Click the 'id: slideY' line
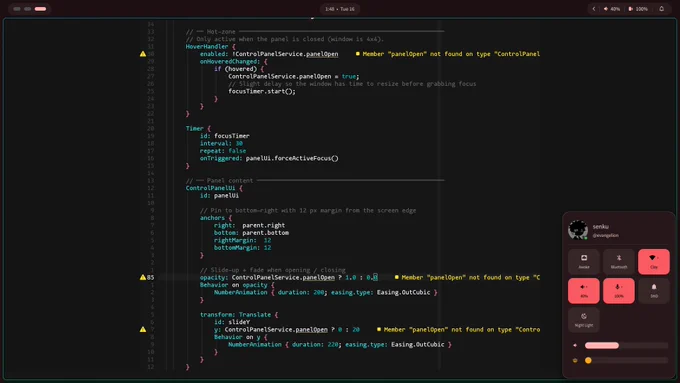The image size is (680, 383). pyautogui.click(x=232, y=322)
